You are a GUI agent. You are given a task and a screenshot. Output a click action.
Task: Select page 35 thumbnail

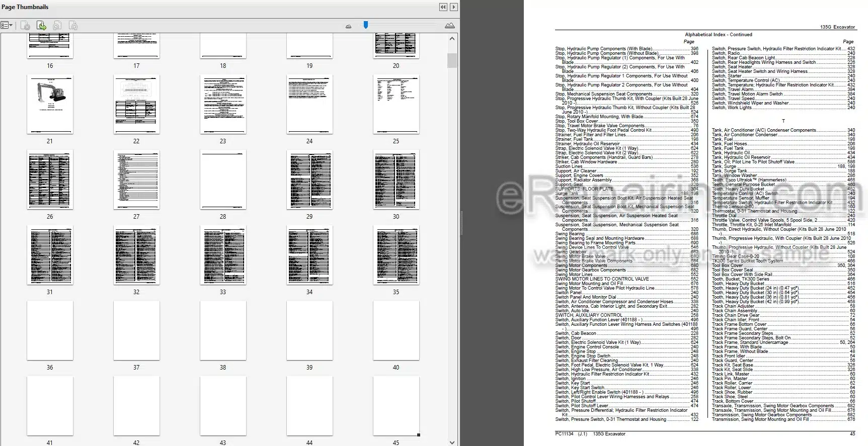click(396, 255)
